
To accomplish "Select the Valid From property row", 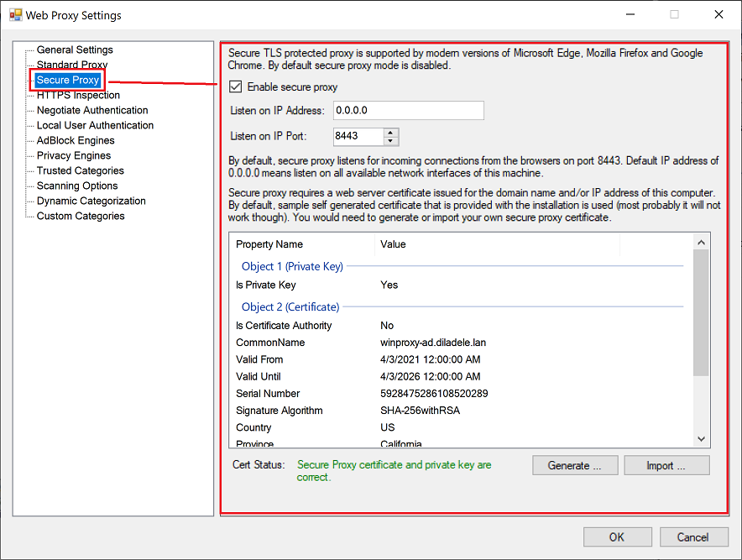I will [x=461, y=360].
